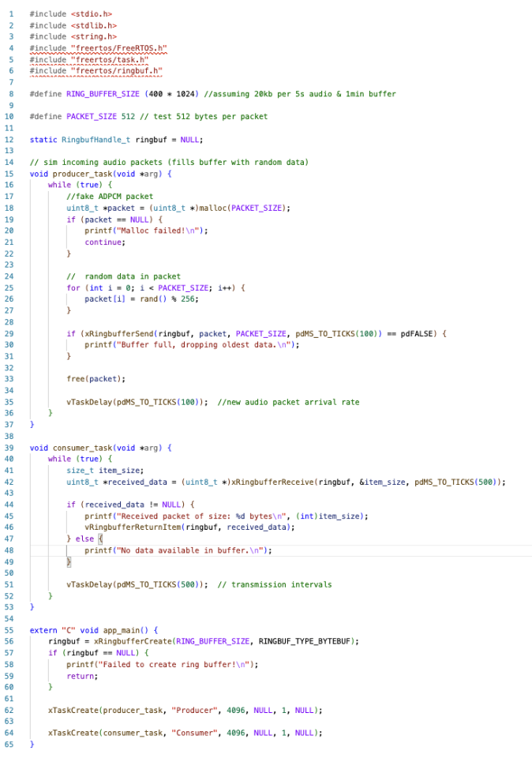The width and height of the screenshot is (532, 758).
Task: Click the "freertos/ringbuf.h" include string
Action: (115, 71)
